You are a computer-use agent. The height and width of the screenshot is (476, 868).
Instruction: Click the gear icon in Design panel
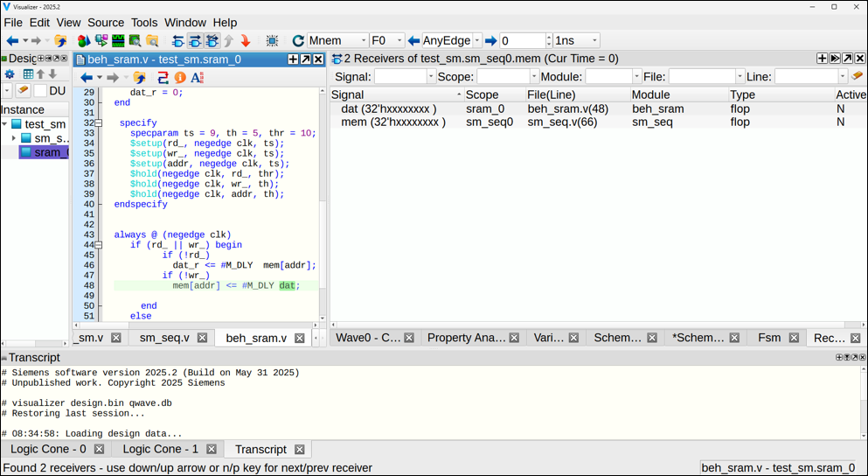point(10,74)
